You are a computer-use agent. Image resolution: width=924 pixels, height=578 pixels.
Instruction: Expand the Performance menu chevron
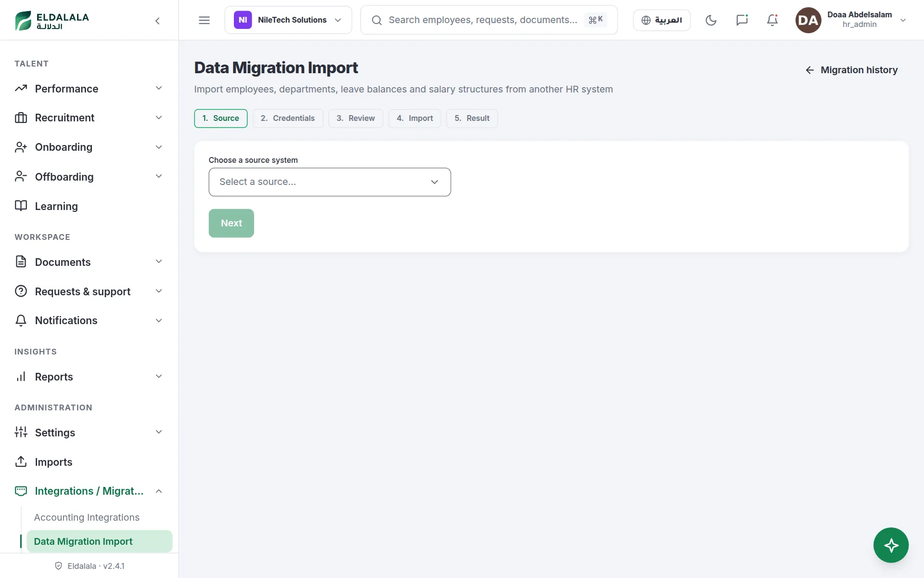159,88
